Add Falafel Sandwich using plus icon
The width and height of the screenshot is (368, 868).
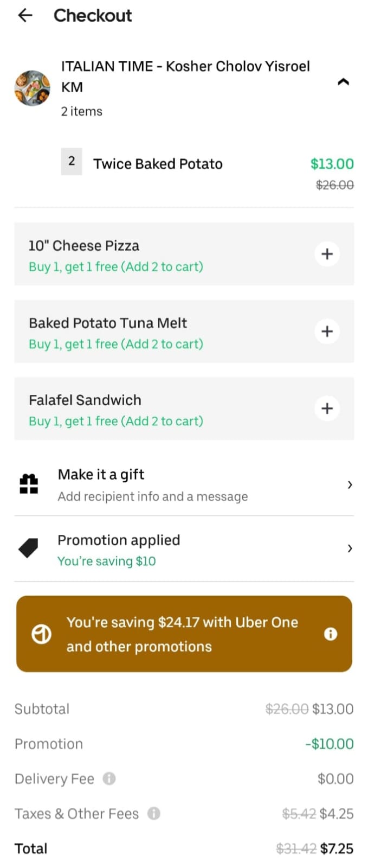coord(327,409)
